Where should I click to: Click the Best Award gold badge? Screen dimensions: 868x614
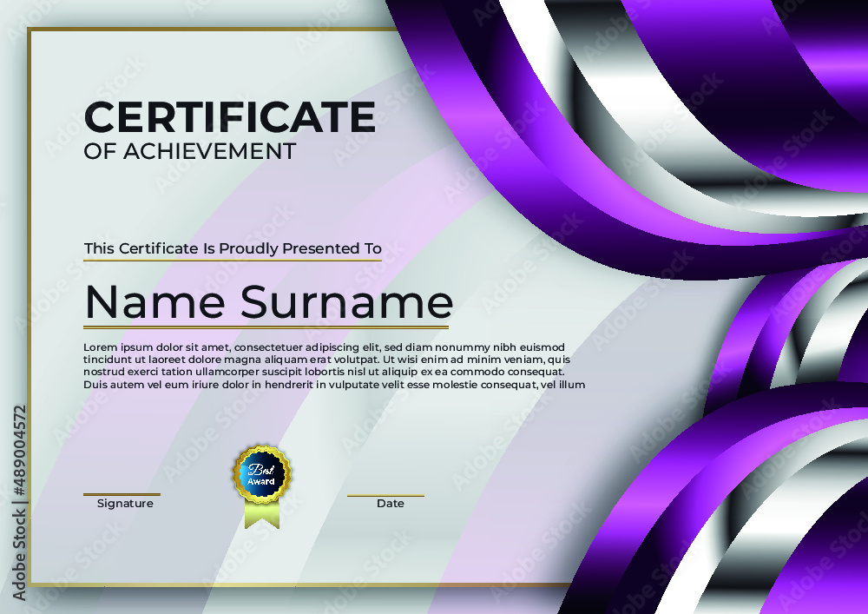point(262,474)
